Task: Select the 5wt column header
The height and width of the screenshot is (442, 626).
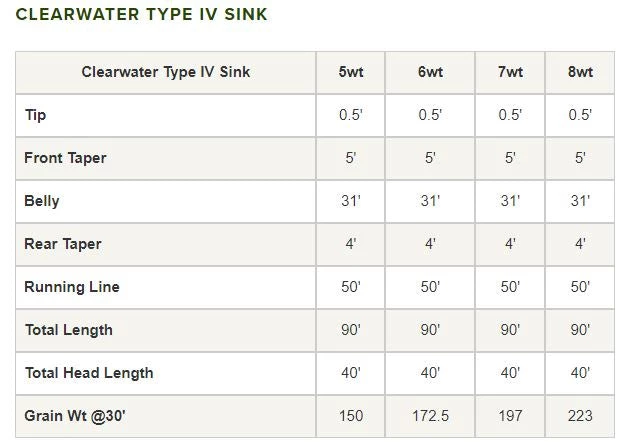Action: pos(351,72)
